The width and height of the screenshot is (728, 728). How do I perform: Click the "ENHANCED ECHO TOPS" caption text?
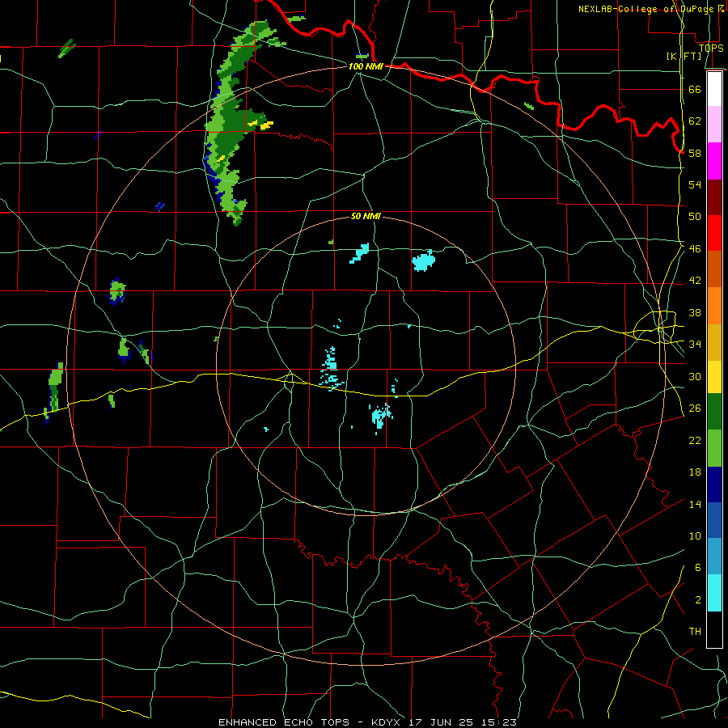284,722
